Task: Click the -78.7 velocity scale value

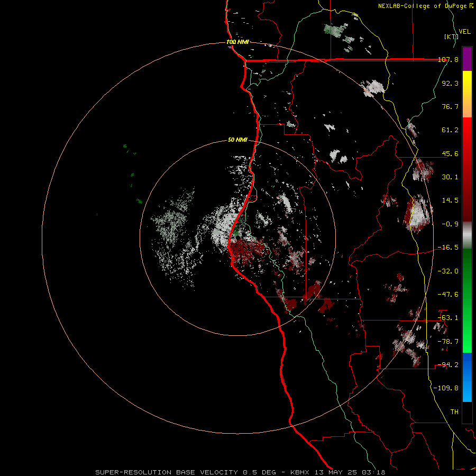Action: 448,342
